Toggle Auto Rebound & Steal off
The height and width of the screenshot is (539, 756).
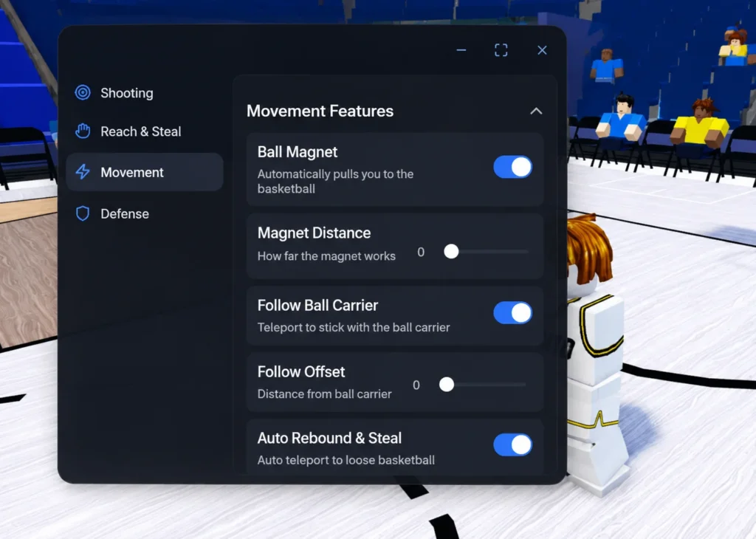[512, 444]
